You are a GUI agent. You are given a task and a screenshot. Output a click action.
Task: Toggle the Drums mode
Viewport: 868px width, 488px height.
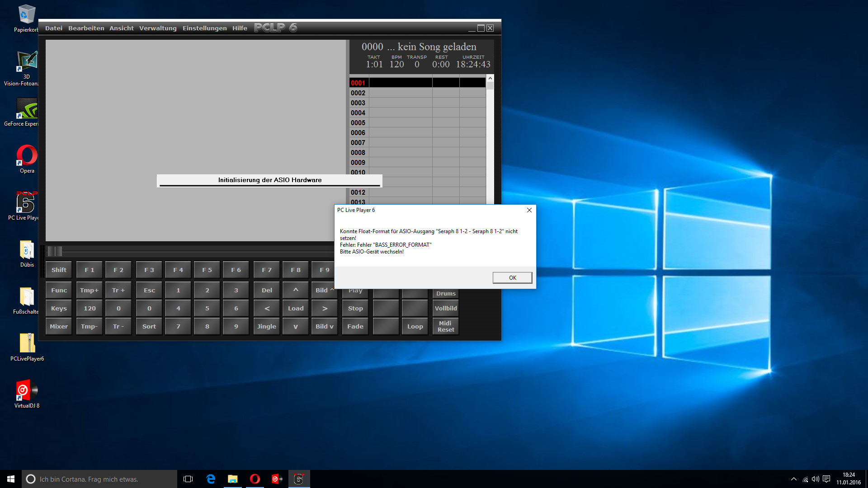click(445, 293)
